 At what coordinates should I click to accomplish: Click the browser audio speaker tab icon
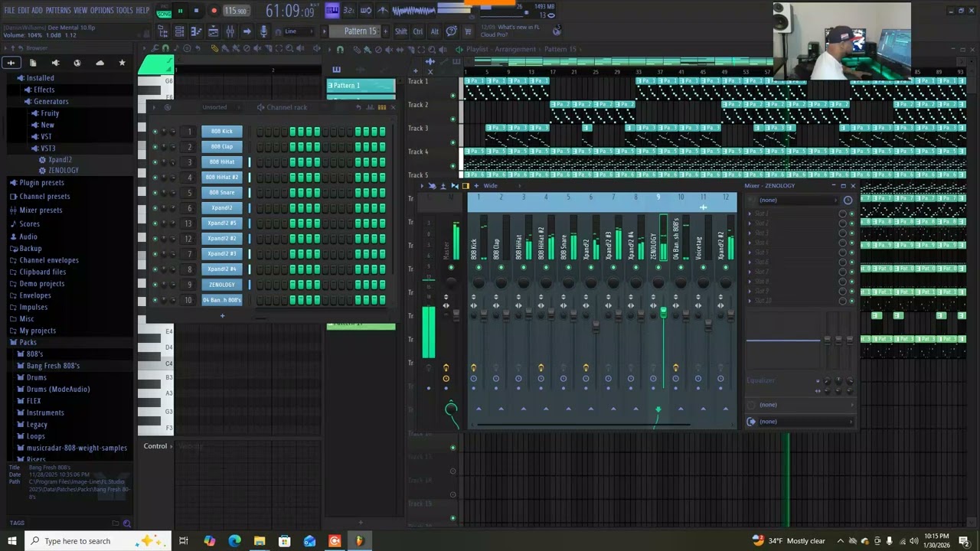tap(55, 63)
